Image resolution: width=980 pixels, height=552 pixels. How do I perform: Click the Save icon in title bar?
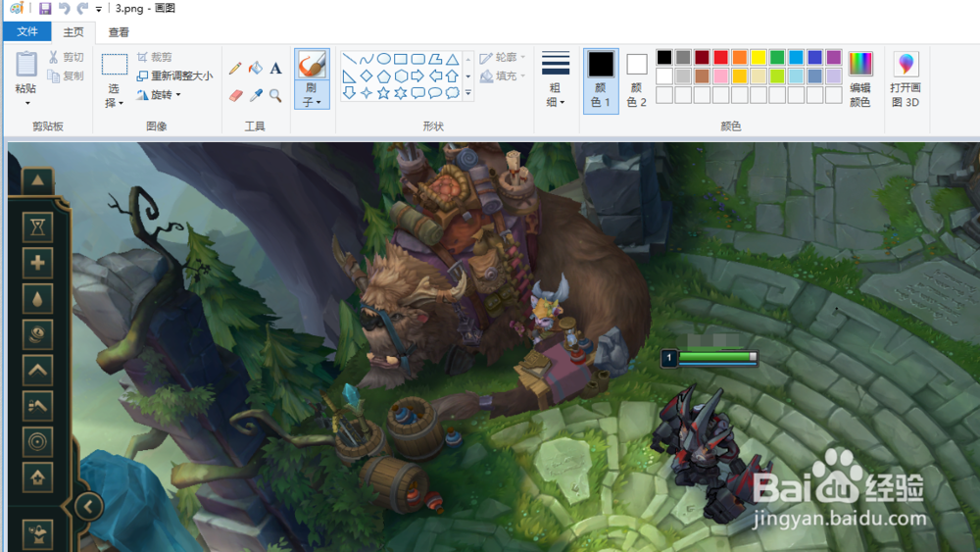tap(45, 8)
